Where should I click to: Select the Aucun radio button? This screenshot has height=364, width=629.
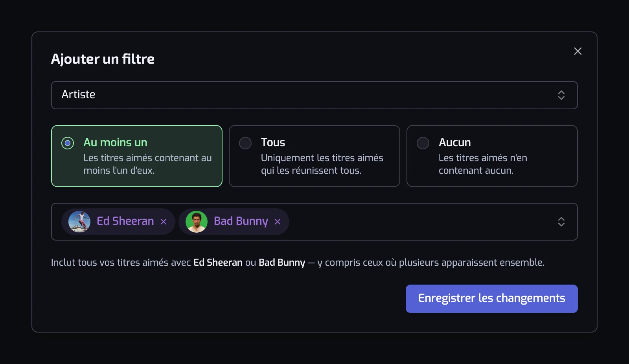click(x=423, y=143)
